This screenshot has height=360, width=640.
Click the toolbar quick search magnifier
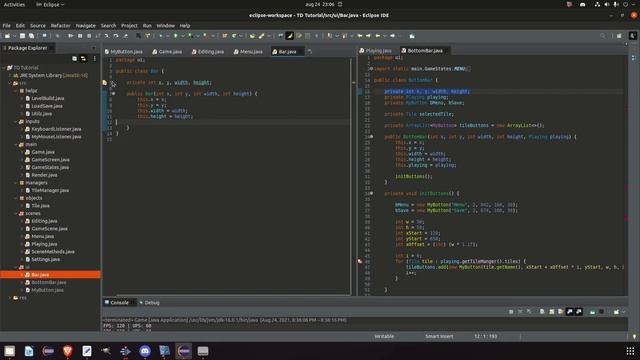[603, 36]
